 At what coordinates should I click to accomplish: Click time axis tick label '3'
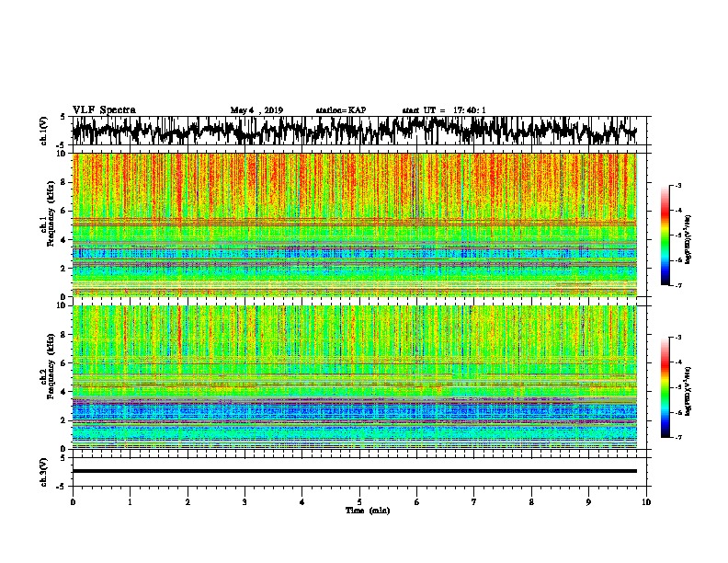tap(245, 501)
